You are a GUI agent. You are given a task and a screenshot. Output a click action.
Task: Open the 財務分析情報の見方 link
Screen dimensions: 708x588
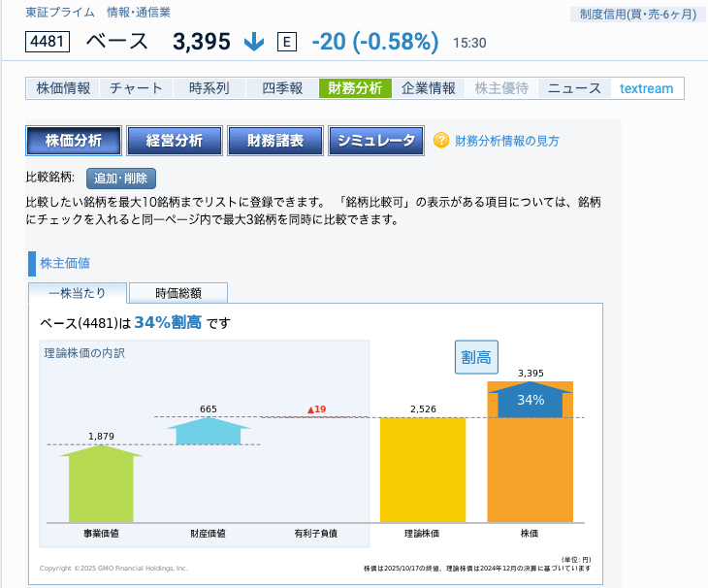pos(507,141)
